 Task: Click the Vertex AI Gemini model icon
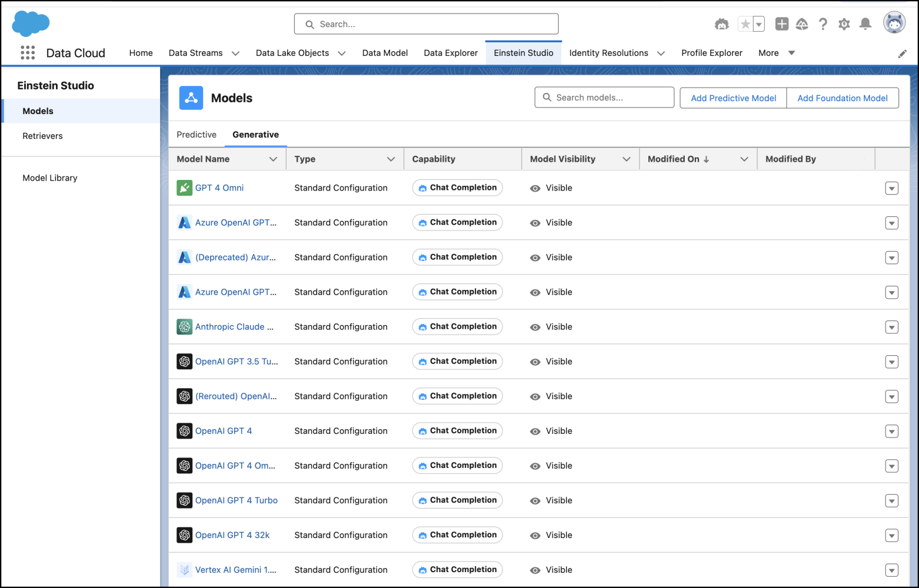(185, 570)
